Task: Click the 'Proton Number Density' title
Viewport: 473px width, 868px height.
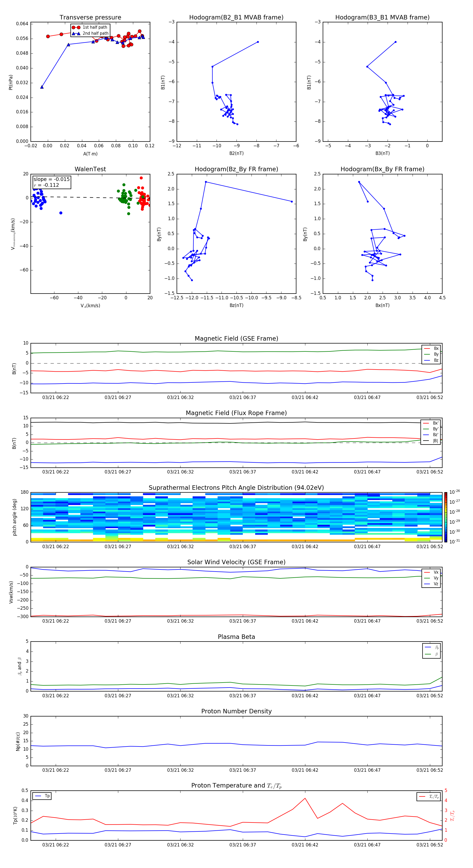Action: [236, 711]
